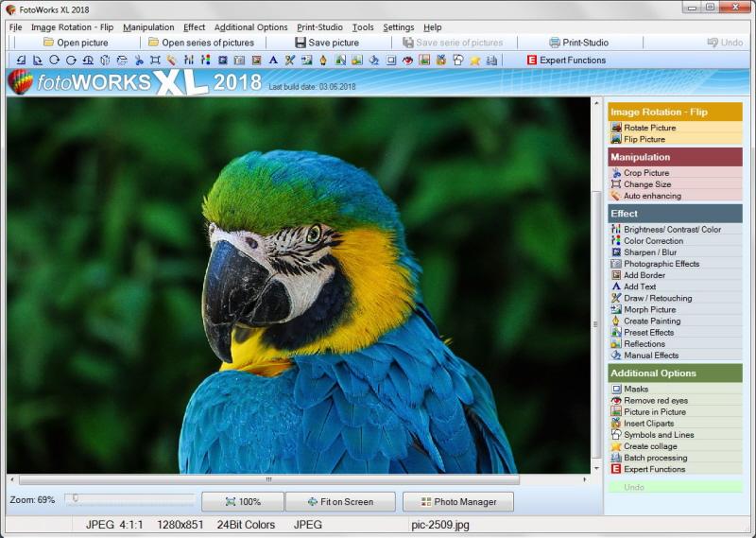The height and width of the screenshot is (538, 756).
Task: Click the zoom slider handle
Action: 75,498
